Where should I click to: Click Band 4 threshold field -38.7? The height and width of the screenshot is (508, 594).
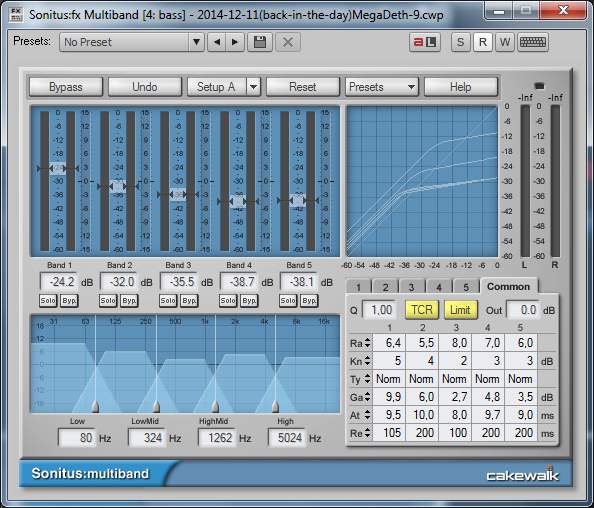(x=239, y=282)
